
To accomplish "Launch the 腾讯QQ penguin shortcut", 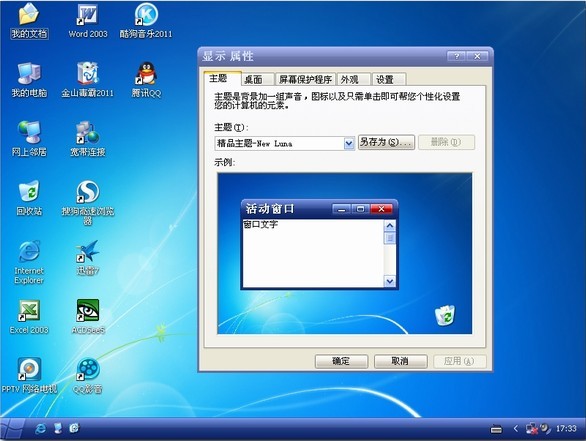I will [146, 80].
